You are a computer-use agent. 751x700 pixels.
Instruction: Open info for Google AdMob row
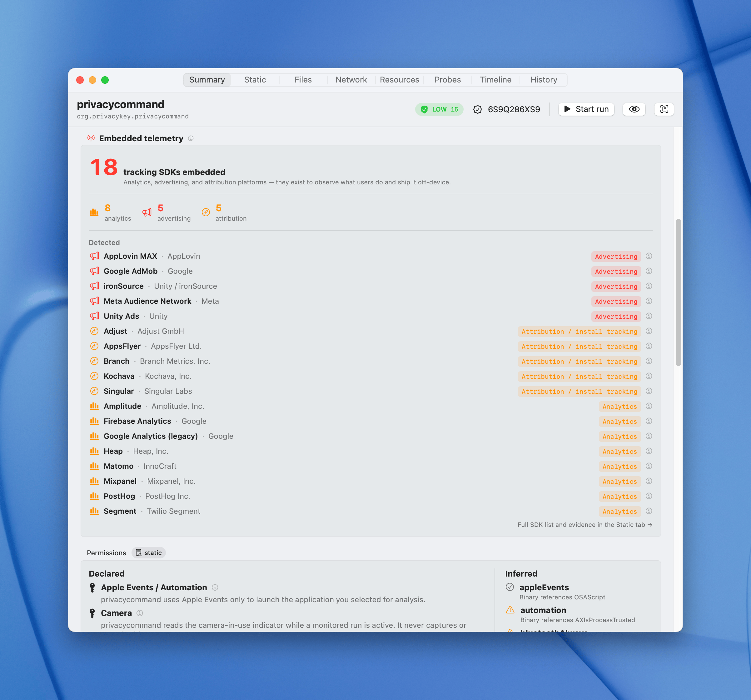649,271
